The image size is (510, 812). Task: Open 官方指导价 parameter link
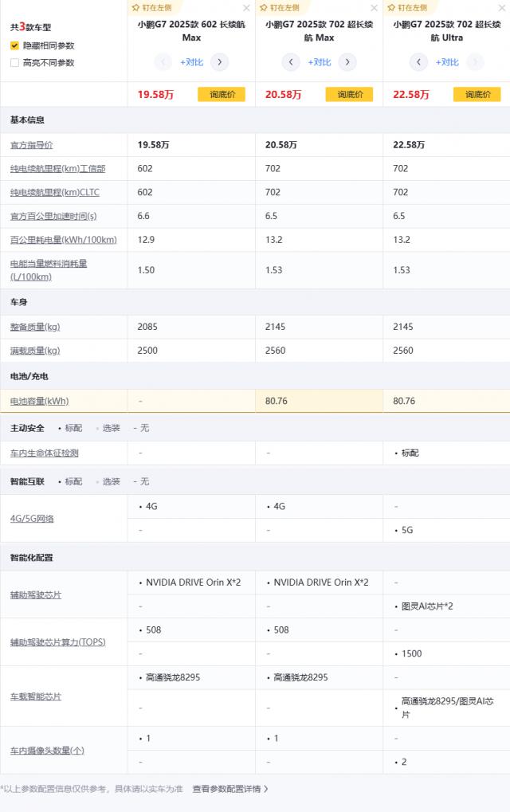point(32,145)
